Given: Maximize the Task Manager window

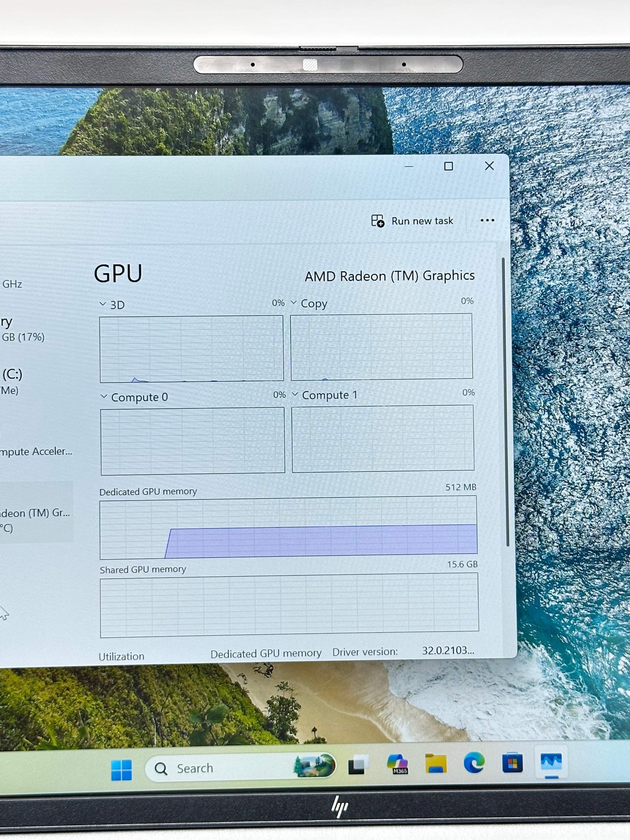Looking at the screenshot, I should click(448, 166).
